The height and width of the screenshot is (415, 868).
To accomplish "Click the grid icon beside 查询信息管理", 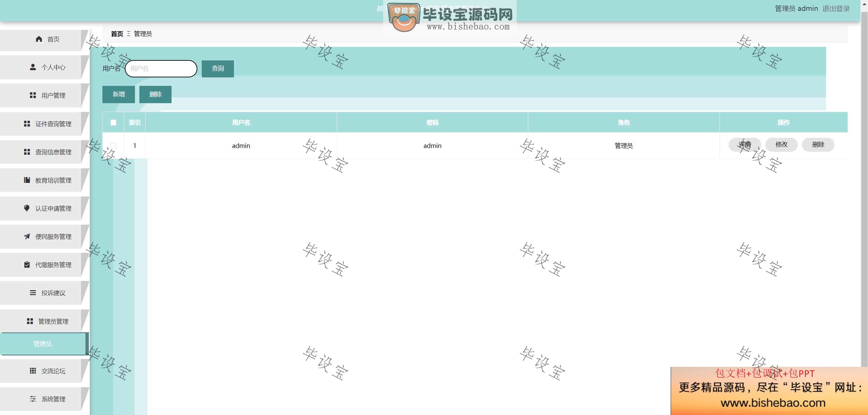I will coord(27,152).
